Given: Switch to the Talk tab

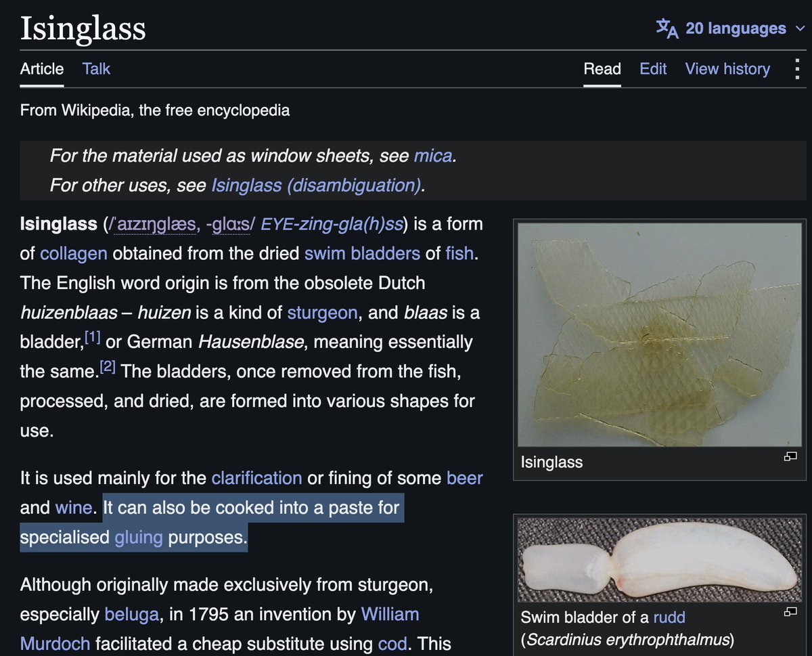Looking at the screenshot, I should coord(96,69).
